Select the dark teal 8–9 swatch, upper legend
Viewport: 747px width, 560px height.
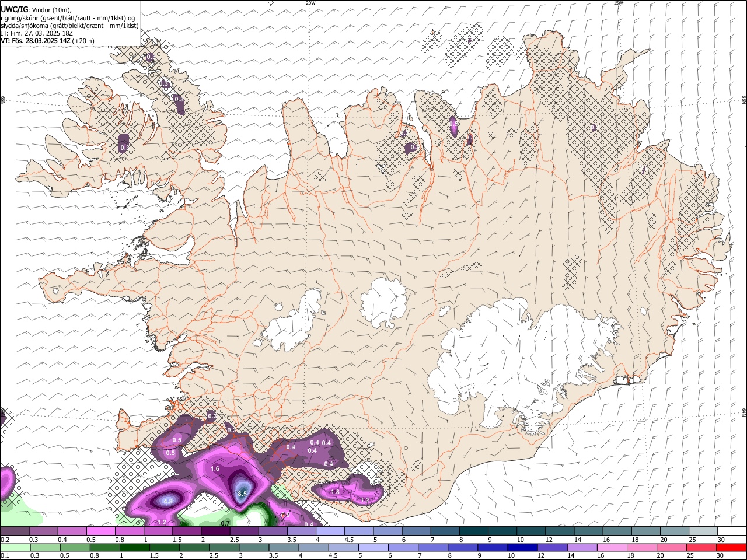474,531
